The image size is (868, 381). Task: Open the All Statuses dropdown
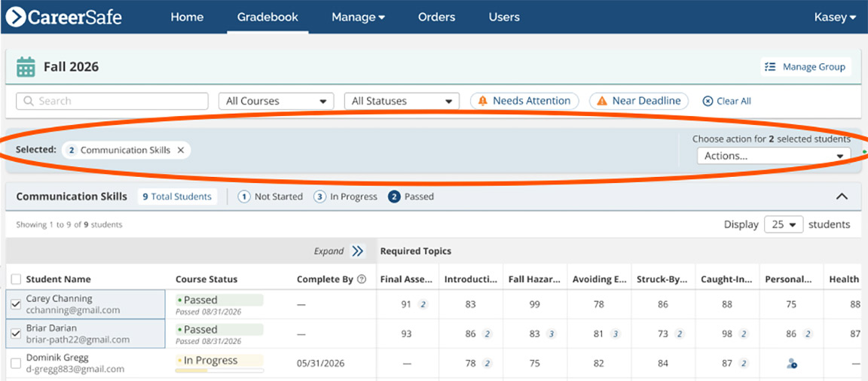402,101
